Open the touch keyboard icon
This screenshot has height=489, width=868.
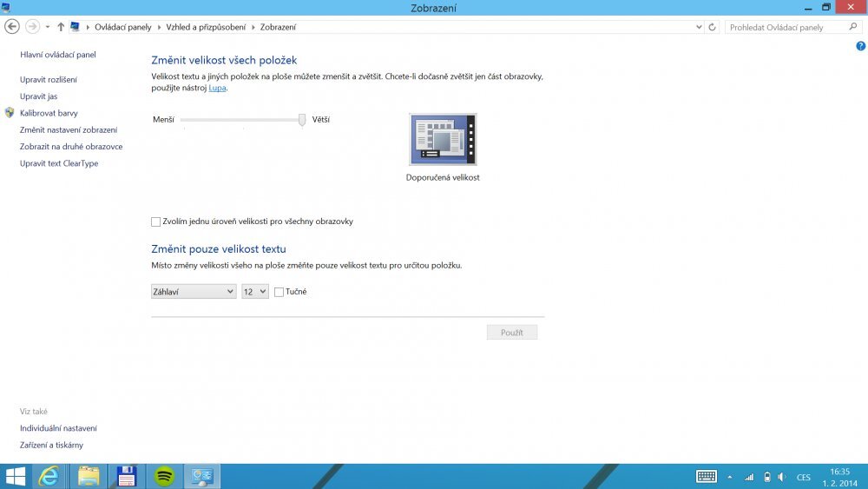tap(707, 476)
